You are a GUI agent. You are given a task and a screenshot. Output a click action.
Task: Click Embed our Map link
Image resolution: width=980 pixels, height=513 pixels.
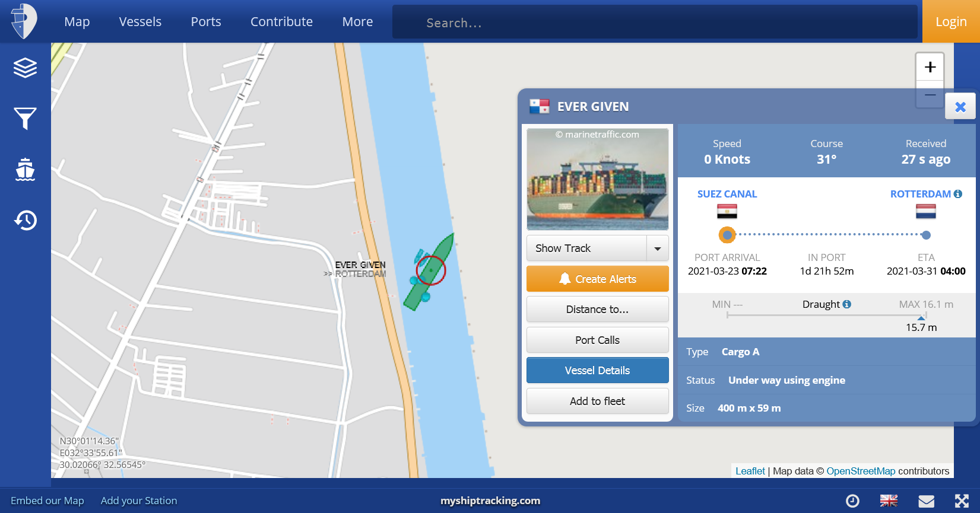click(x=47, y=501)
